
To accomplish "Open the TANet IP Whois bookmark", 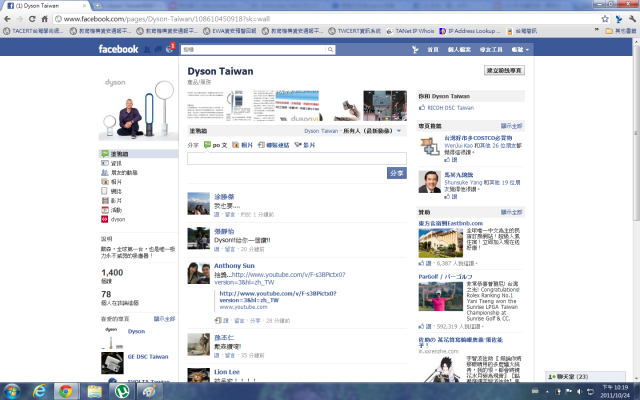I will click(410, 31).
